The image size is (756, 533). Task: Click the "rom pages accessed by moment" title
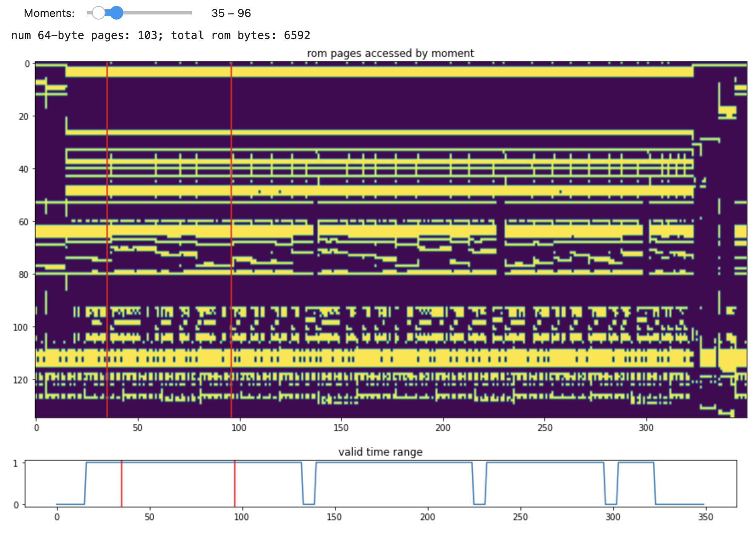click(390, 54)
